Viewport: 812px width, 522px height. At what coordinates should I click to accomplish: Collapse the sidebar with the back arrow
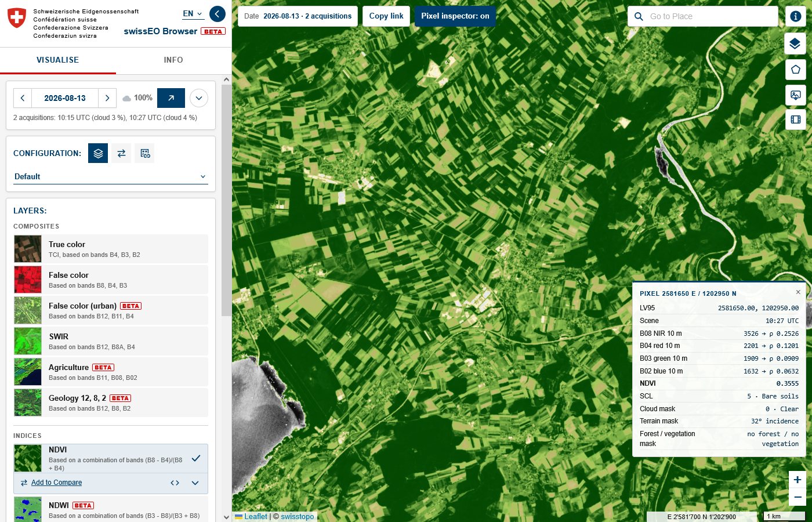tap(217, 14)
